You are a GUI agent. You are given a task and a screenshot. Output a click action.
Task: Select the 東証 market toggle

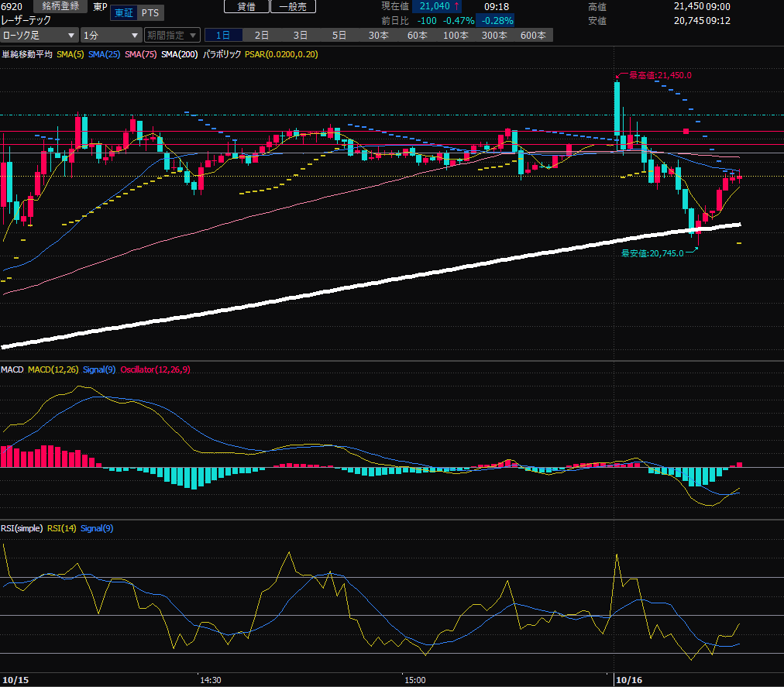pos(123,13)
